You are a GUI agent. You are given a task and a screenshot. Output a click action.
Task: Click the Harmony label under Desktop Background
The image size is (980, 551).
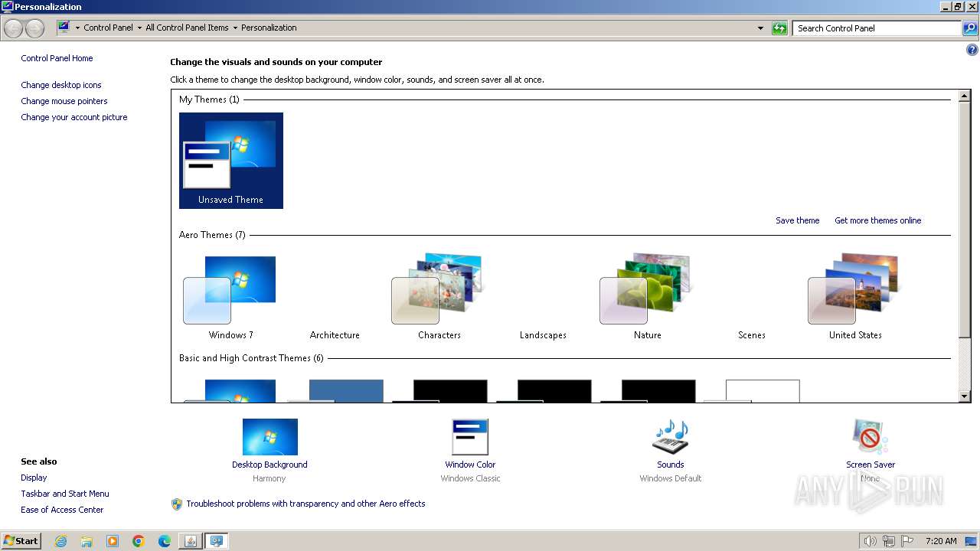tap(269, 478)
